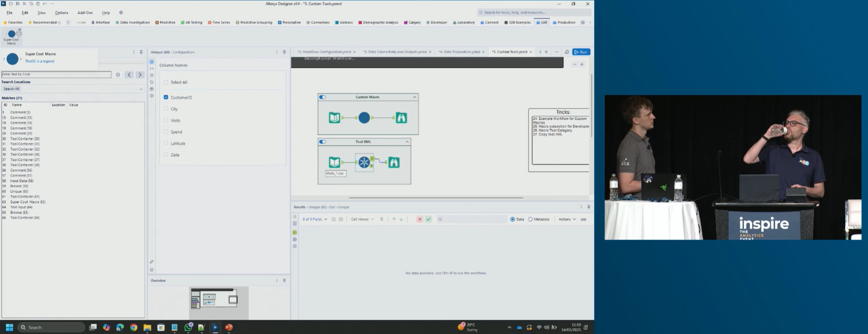Open the Actions dropdown in Results
This screenshot has width=868, height=334.
coord(567,219)
